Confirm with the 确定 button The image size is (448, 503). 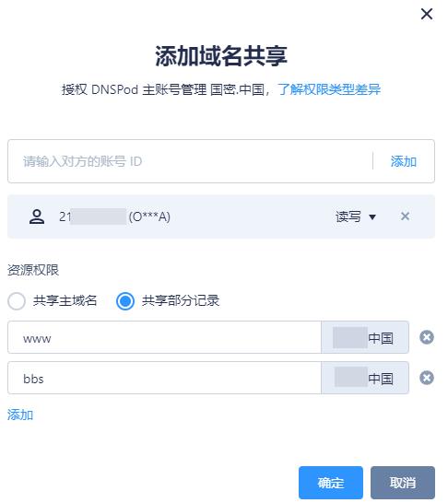[x=331, y=483]
